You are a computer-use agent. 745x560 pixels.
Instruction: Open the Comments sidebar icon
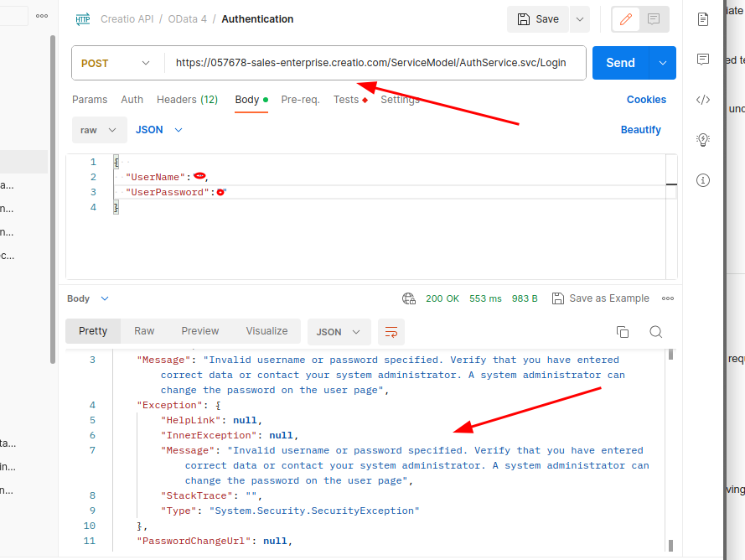pyautogui.click(x=703, y=60)
